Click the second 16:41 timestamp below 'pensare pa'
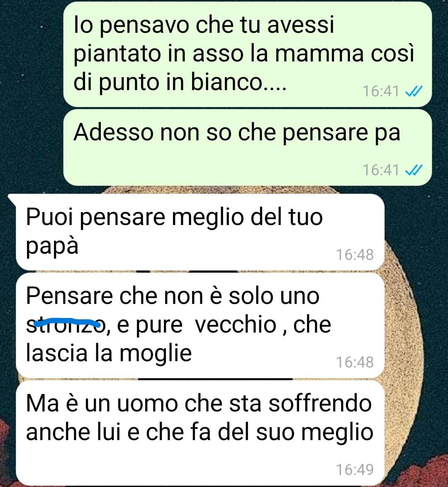 click(381, 170)
